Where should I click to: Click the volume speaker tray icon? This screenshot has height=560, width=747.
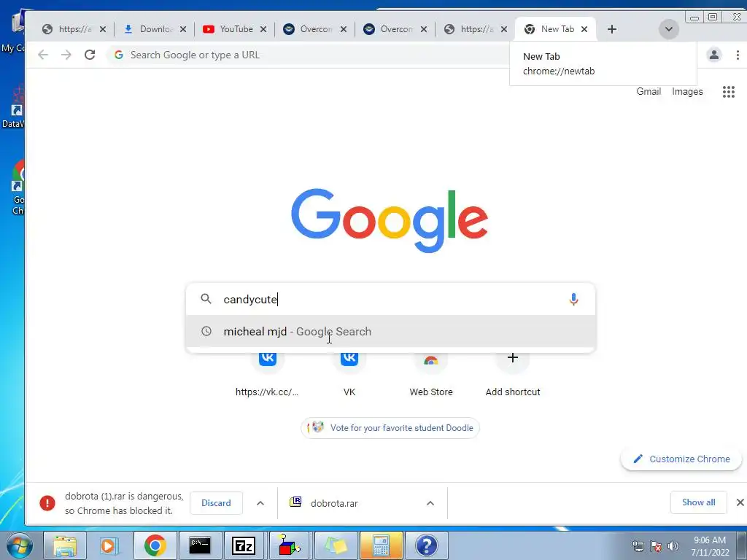(x=673, y=546)
